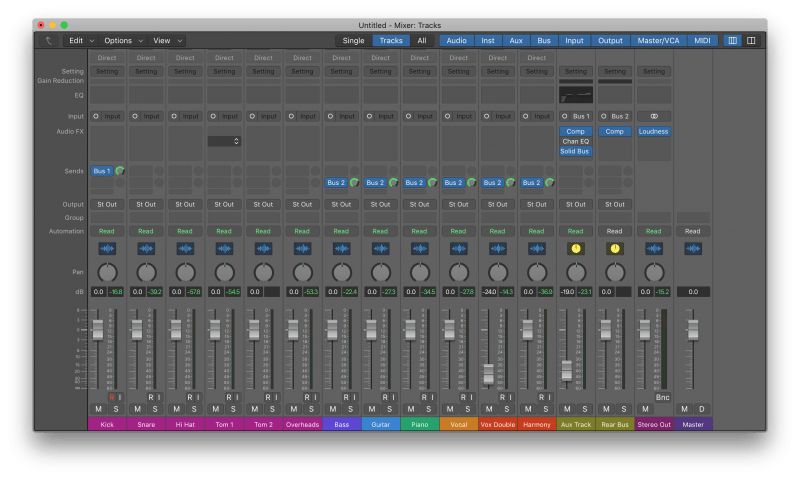Toggle the Audio channel filter
Image resolution: width=800 pixels, height=479 pixels.
(456, 41)
